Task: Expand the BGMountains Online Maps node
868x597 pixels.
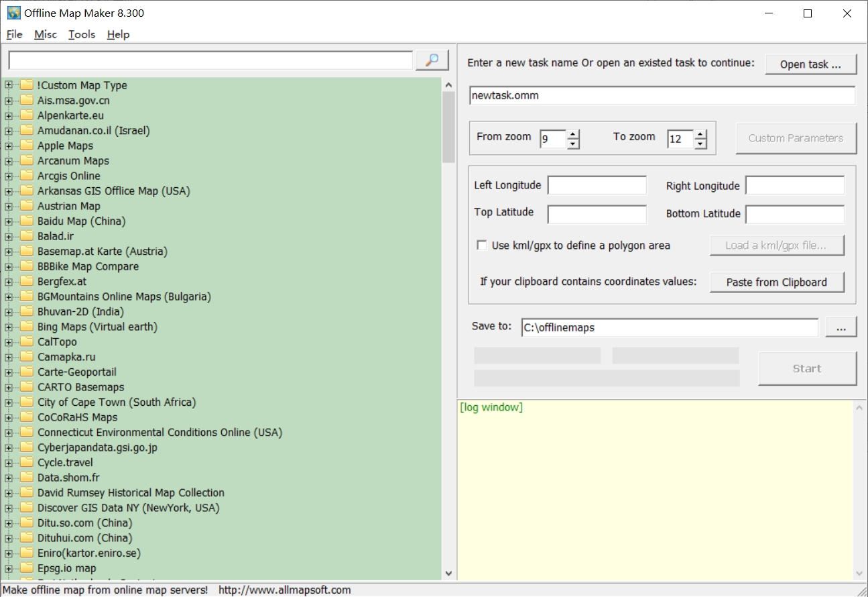Action: 9,296
